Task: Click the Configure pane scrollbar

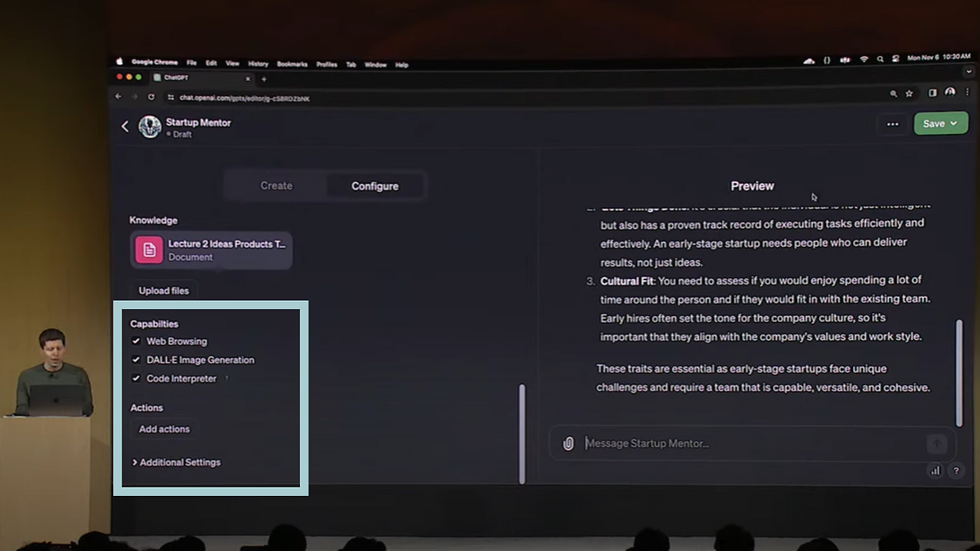Action: [x=522, y=434]
